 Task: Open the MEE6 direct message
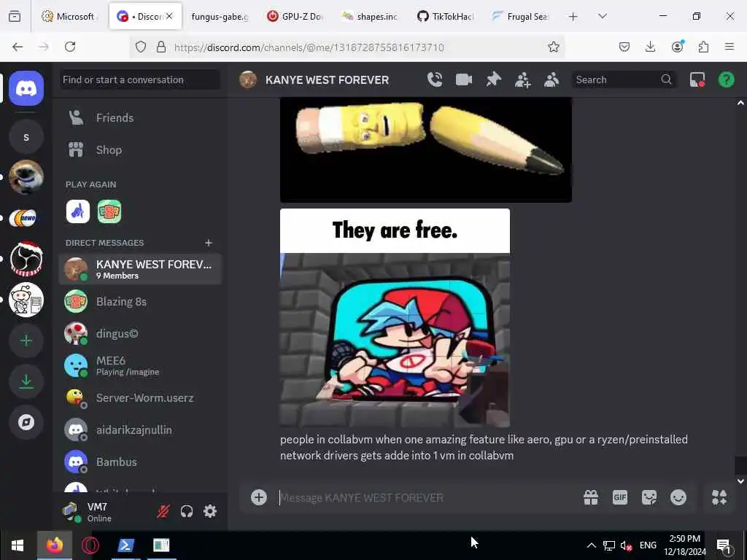(x=140, y=366)
